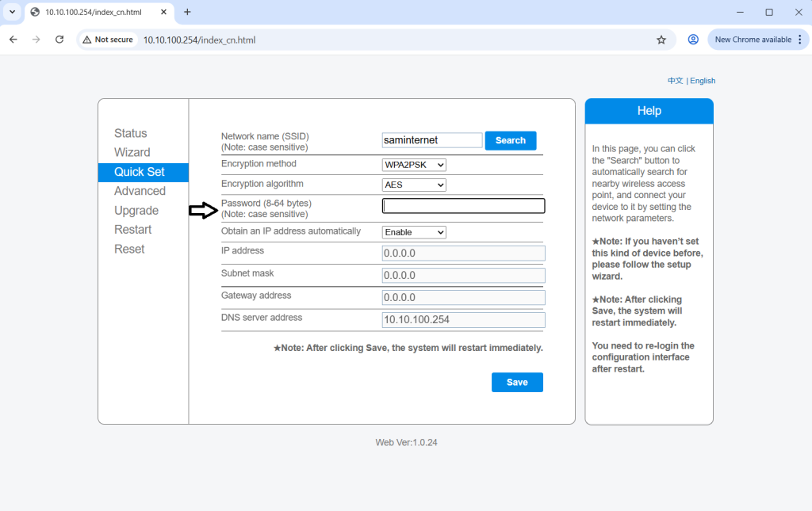
Task: Select Wizard in the sidebar
Action: (132, 153)
